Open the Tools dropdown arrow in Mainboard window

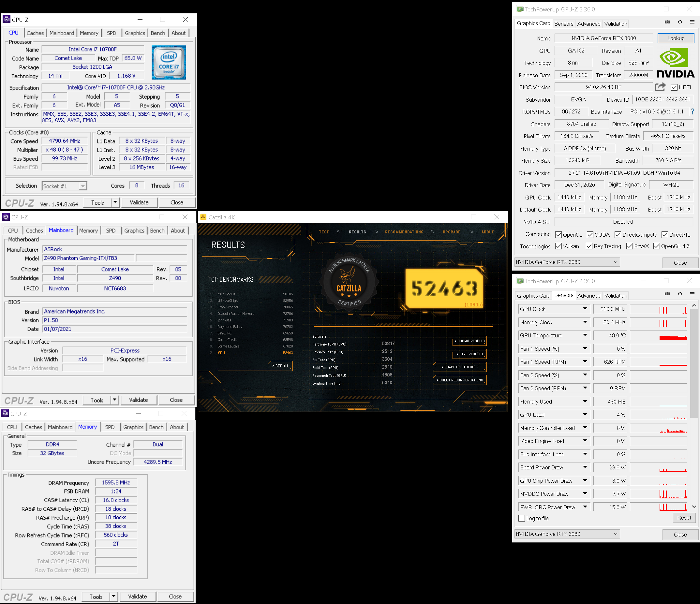[114, 400]
